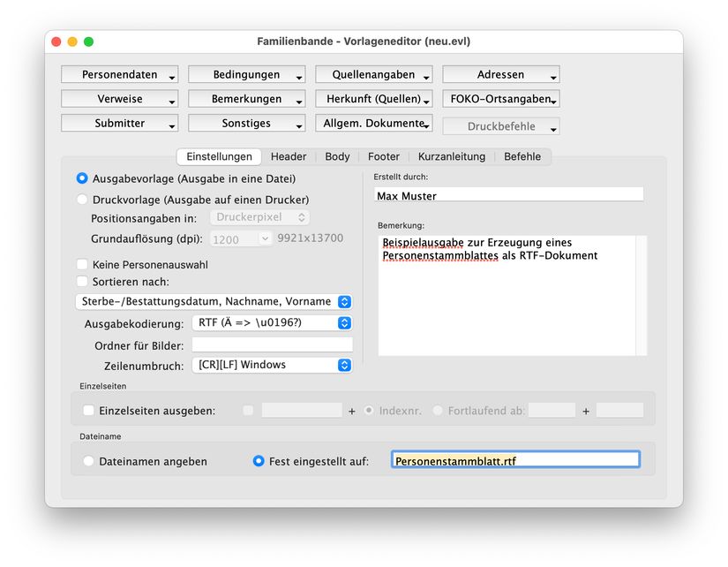Open the Personendaten dropdown button
This screenshot has width=728, height=567.
[x=119, y=75]
